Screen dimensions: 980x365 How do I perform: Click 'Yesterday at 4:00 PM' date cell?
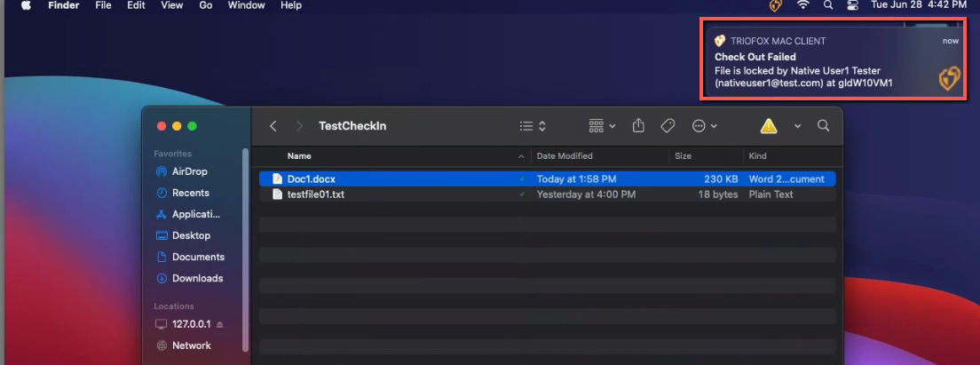click(586, 194)
